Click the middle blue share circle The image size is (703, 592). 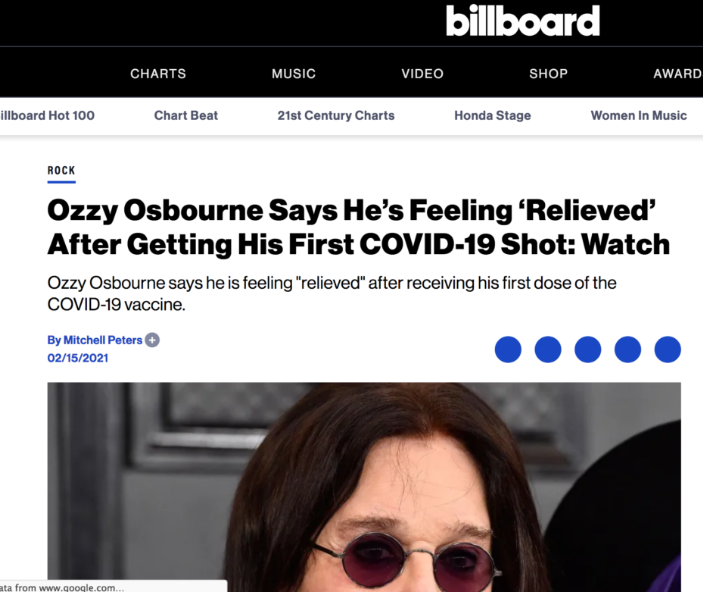pos(588,349)
